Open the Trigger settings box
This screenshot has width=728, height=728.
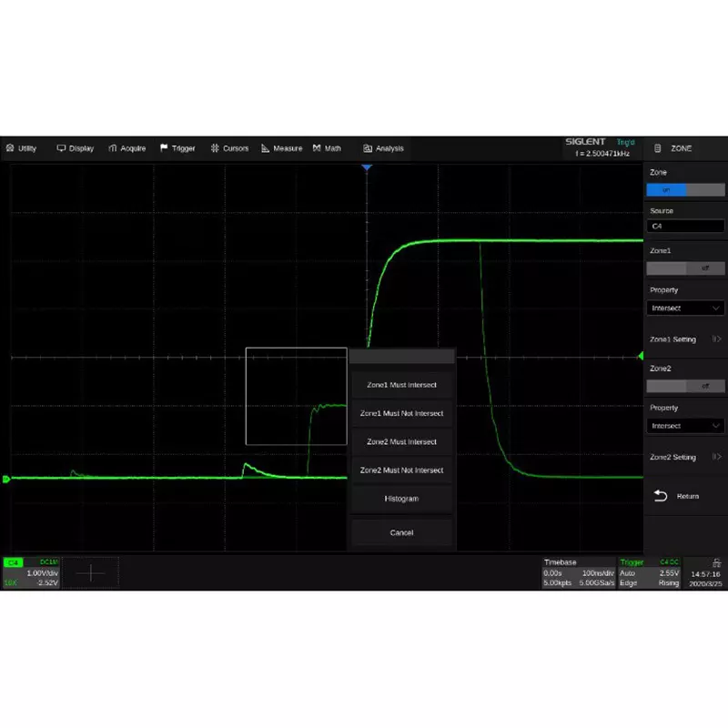click(649, 573)
